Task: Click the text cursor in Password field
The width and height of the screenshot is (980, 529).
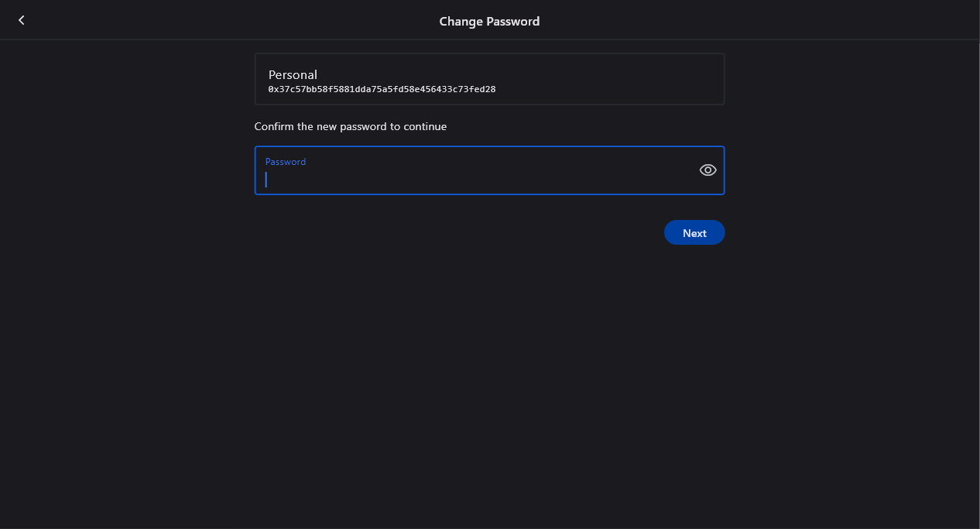Action: tap(266, 180)
